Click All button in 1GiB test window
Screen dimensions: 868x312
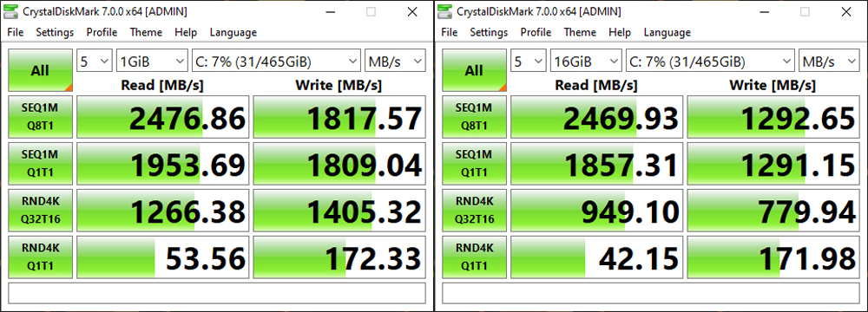[x=41, y=70]
